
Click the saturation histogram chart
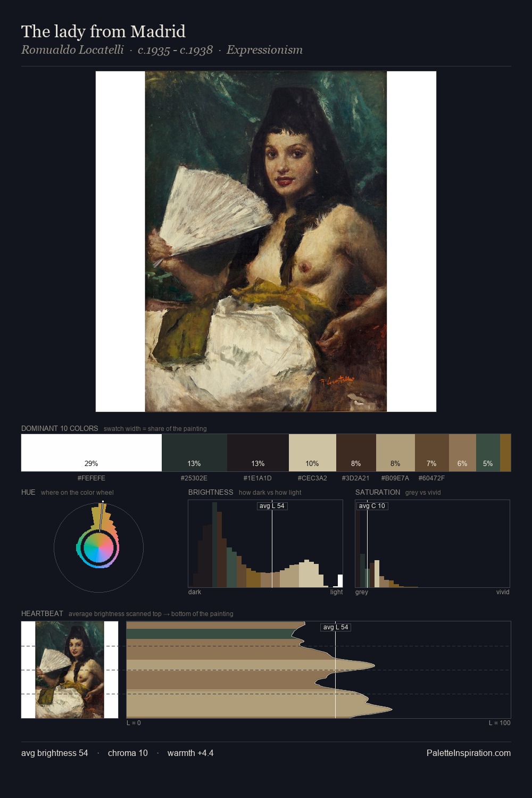click(433, 544)
